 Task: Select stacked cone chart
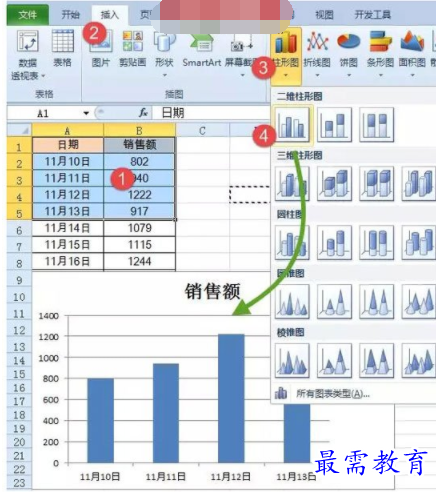[335, 302]
